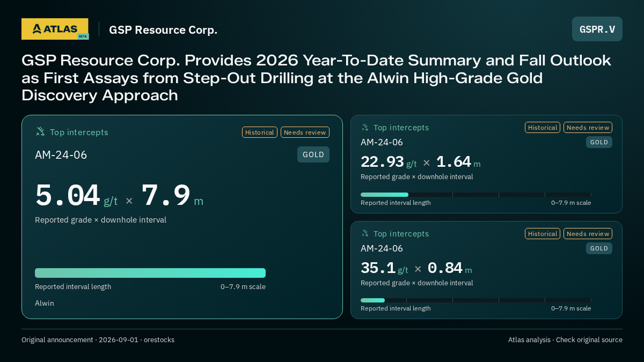
Task: Click the Historical tag in the 35.1 g/t card
Action: [543, 233]
